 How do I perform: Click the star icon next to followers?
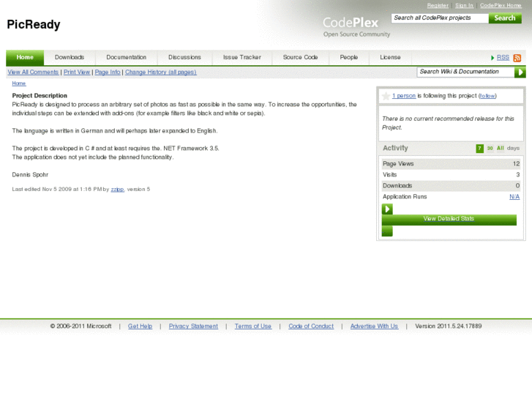coord(386,96)
